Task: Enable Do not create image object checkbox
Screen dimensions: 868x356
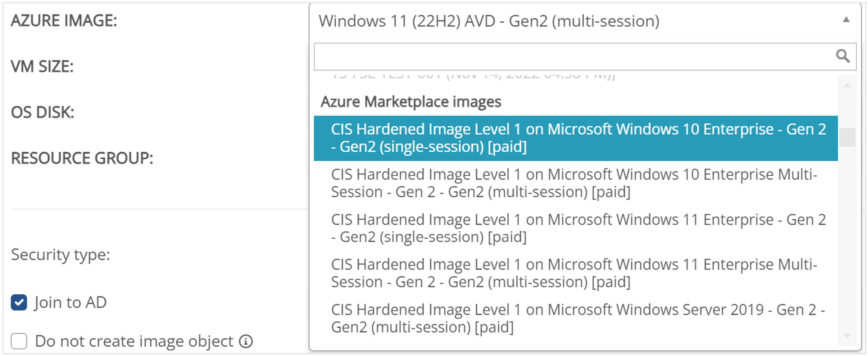Action: [x=19, y=341]
